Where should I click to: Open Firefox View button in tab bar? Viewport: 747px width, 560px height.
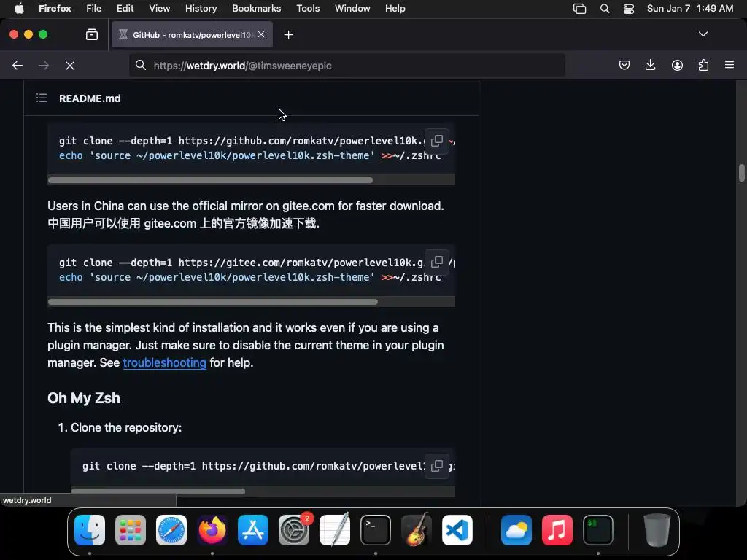tap(92, 35)
